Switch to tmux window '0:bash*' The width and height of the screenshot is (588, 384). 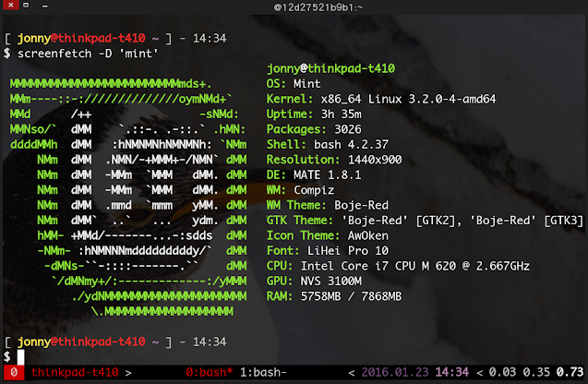click(209, 372)
